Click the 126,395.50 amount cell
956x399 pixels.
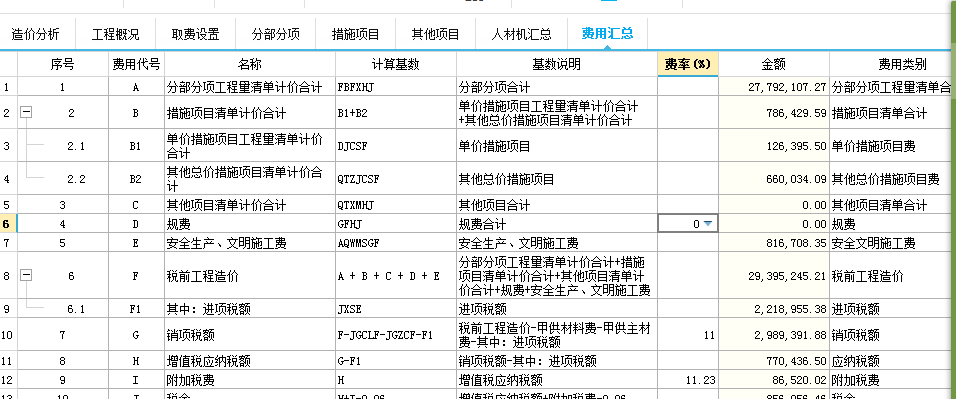[774, 146]
